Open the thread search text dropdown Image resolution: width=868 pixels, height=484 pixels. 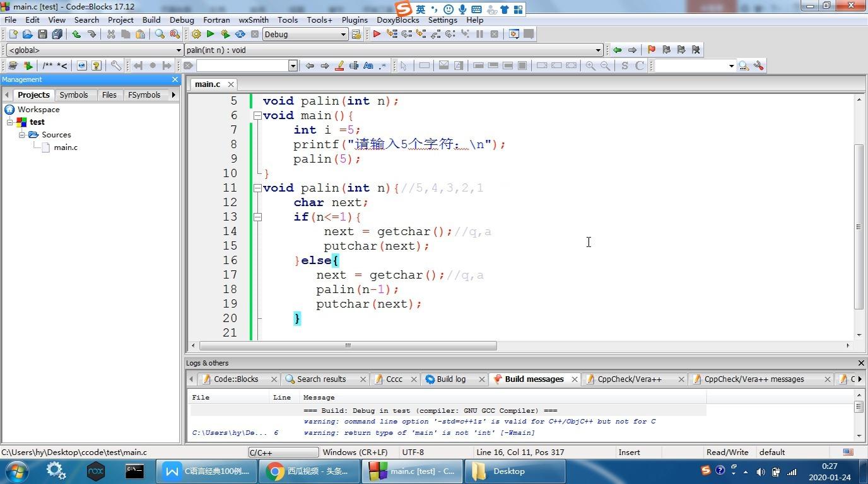click(x=731, y=66)
